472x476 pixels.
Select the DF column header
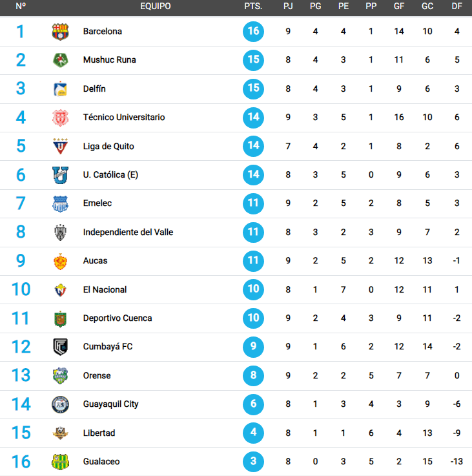(x=457, y=6)
